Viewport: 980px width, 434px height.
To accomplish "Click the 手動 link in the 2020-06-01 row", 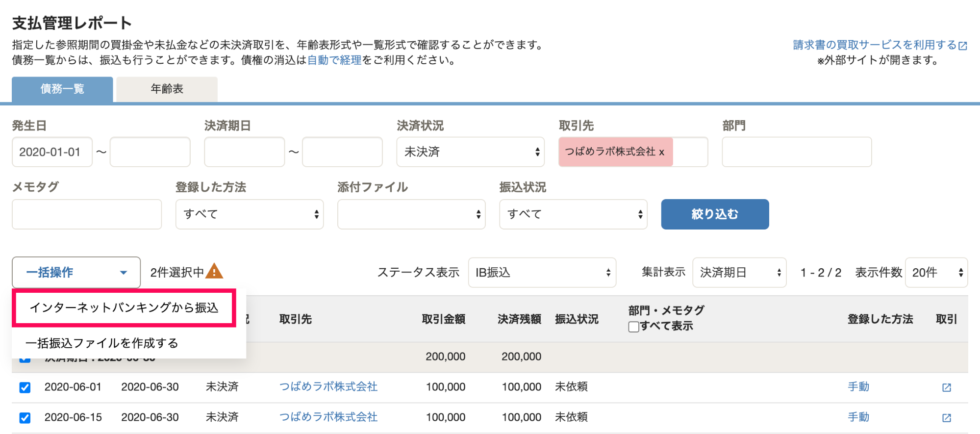I will pos(858,387).
